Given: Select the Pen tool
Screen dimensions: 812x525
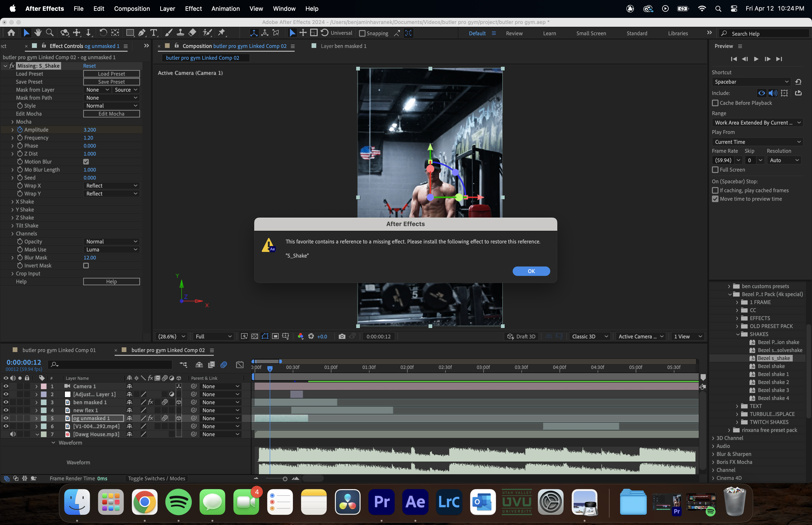Looking at the screenshot, I should [x=142, y=33].
